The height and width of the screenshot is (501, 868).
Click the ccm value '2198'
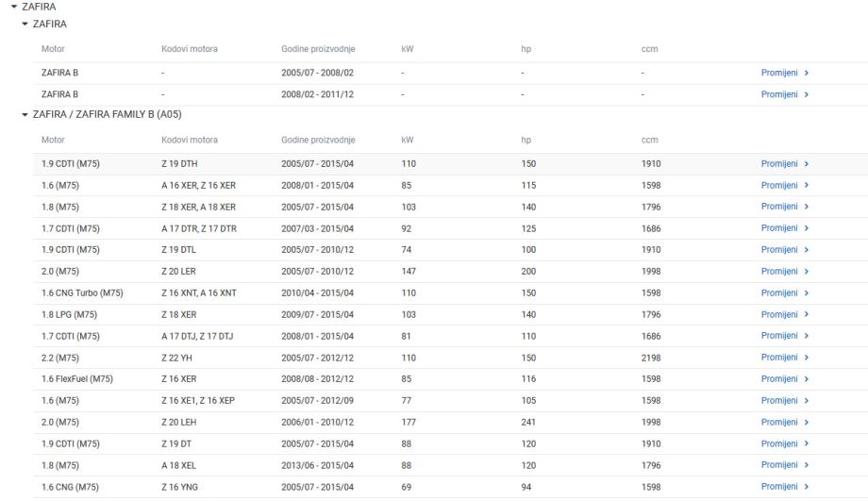651,358
